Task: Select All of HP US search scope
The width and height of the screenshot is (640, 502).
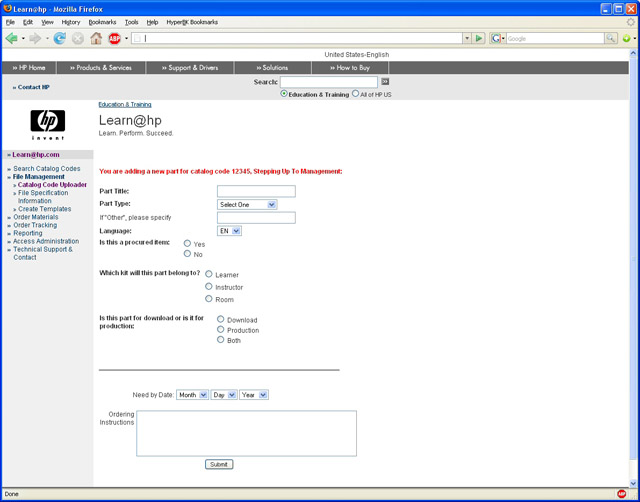Action: pyautogui.click(x=356, y=93)
